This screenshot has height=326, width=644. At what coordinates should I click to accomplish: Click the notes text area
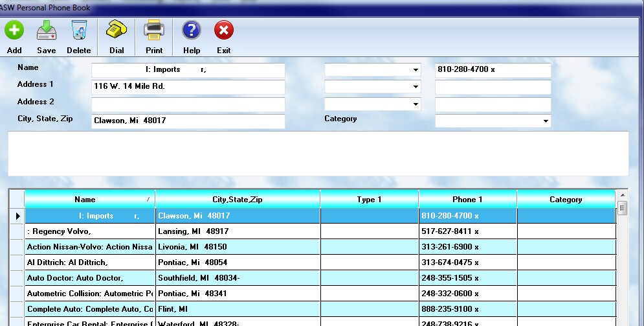click(317, 154)
